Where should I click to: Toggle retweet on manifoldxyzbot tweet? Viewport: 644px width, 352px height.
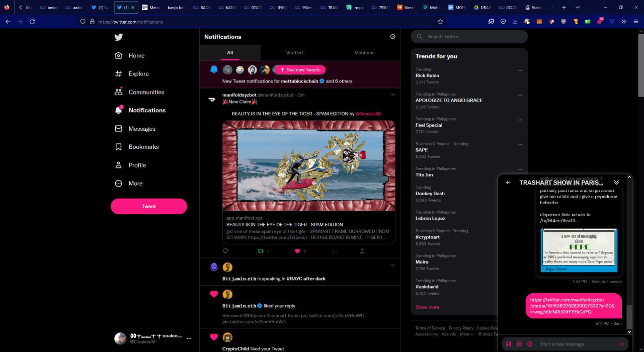click(x=261, y=251)
